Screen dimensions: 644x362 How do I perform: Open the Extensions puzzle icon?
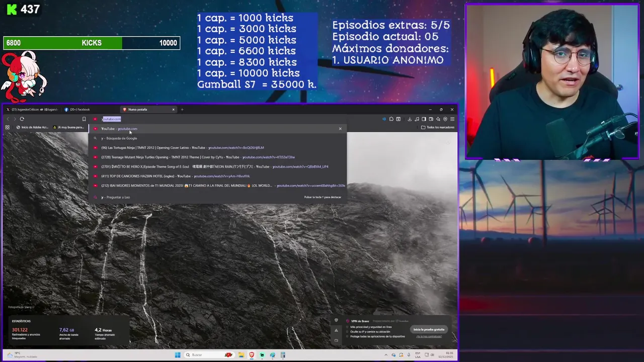click(x=391, y=119)
